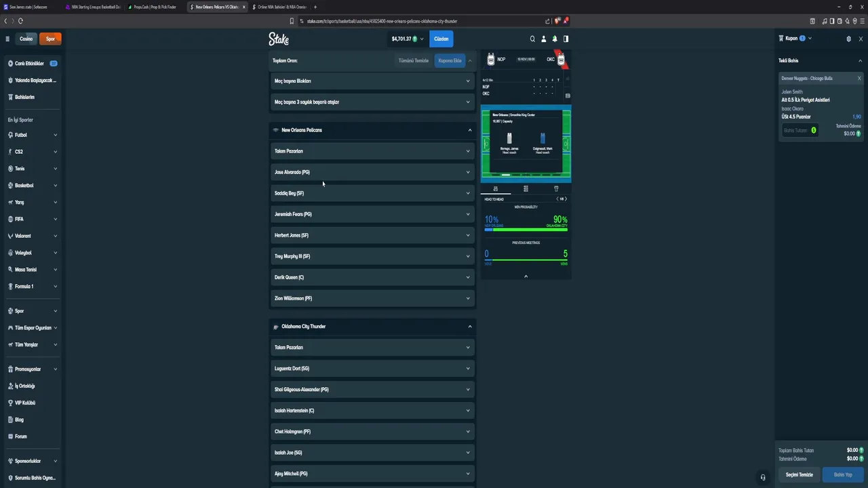
Task: Expand Promosyonlar in sidebar
Action: pyautogui.click(x=55, y=369)
